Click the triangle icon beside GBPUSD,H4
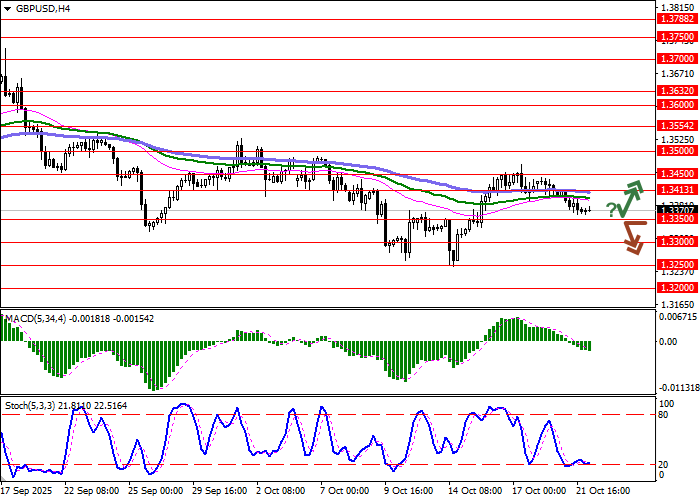Screen dimensions: 700x500 pyautogui.click(x=7, y=8)
